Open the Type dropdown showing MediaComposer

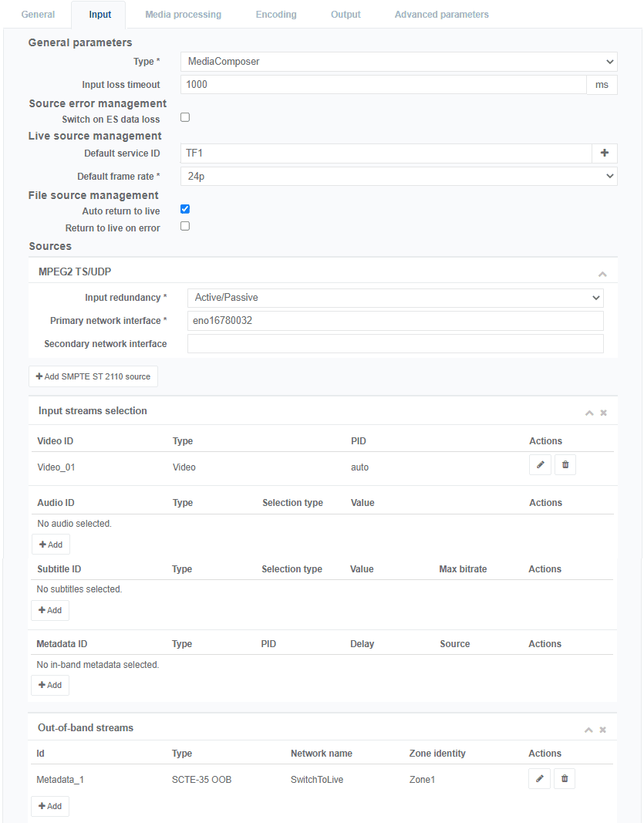(x=398, y=62)
